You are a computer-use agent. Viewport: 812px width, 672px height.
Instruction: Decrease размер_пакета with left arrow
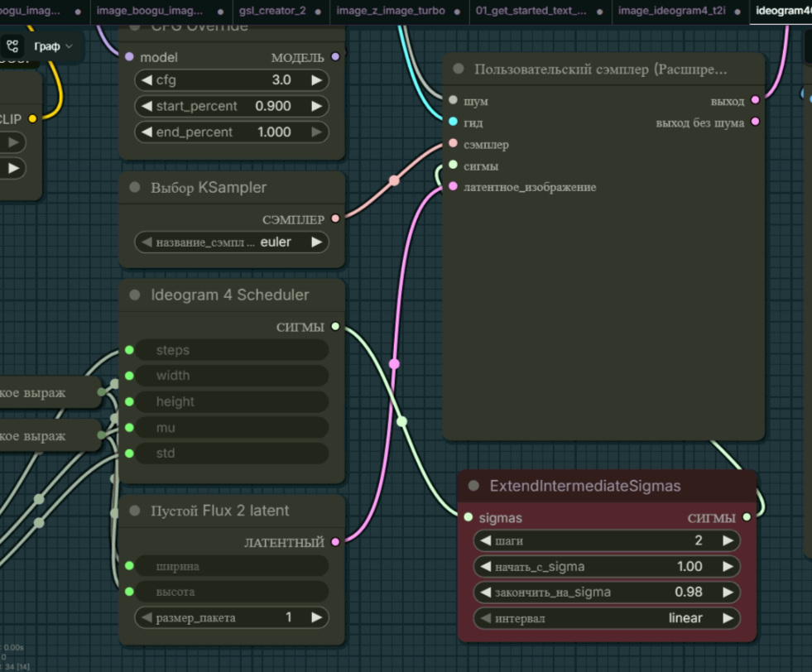click(x=147, y=617)
